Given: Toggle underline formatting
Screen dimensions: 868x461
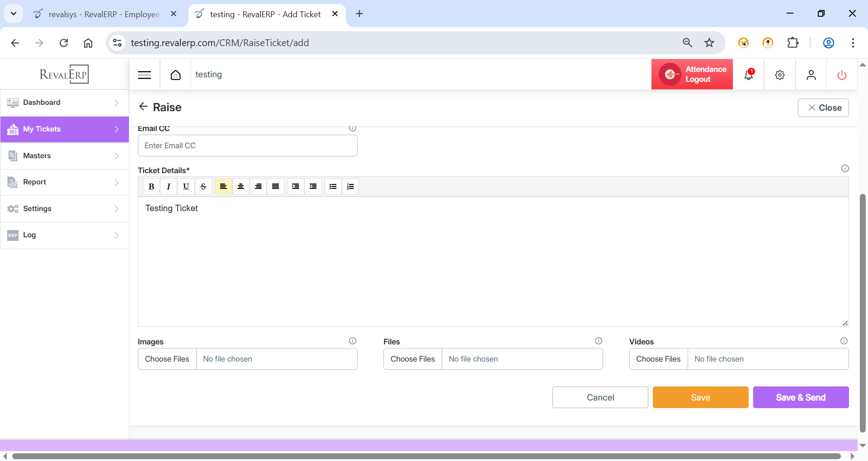Looking at the screenshot, I should pyautogui.click(x=186, y=186).
